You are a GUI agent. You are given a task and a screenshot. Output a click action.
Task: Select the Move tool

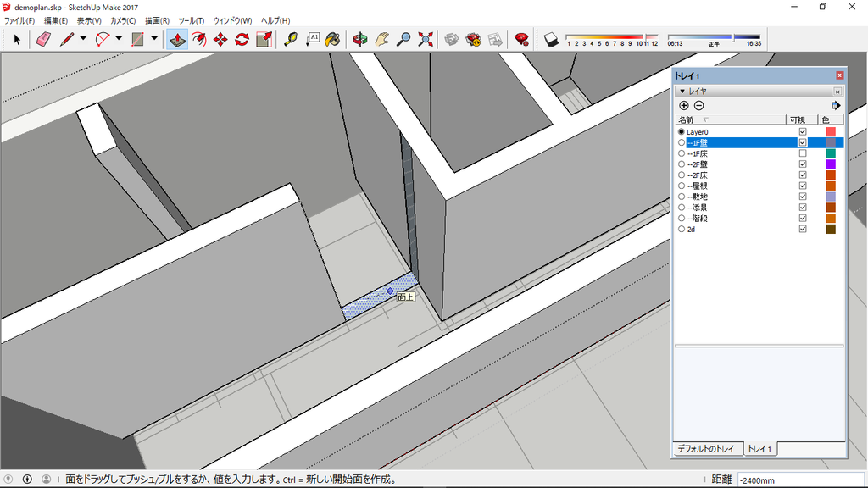[x=220, y=39]
